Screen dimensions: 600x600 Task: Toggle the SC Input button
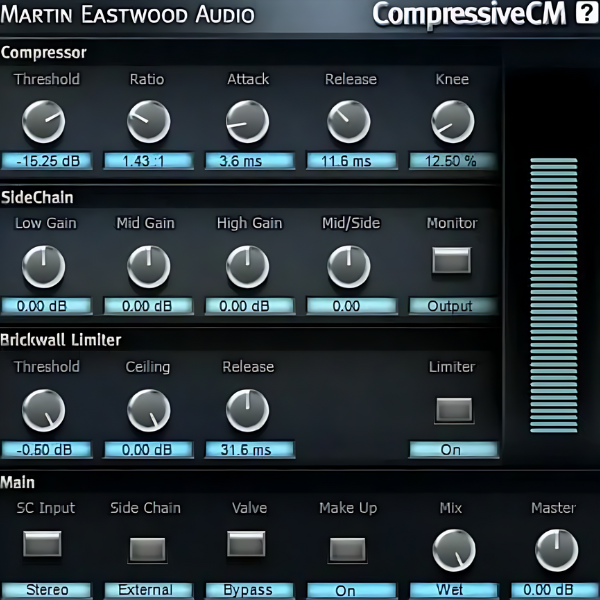[42, 543]
